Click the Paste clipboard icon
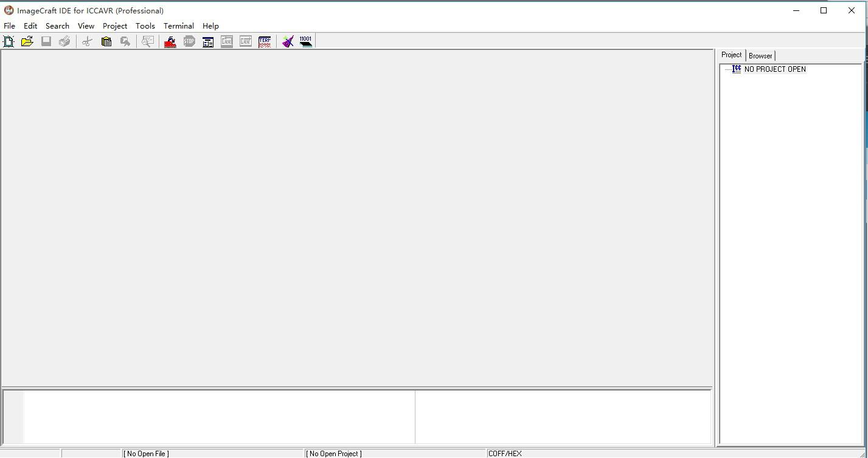 (x=106, y=41)
